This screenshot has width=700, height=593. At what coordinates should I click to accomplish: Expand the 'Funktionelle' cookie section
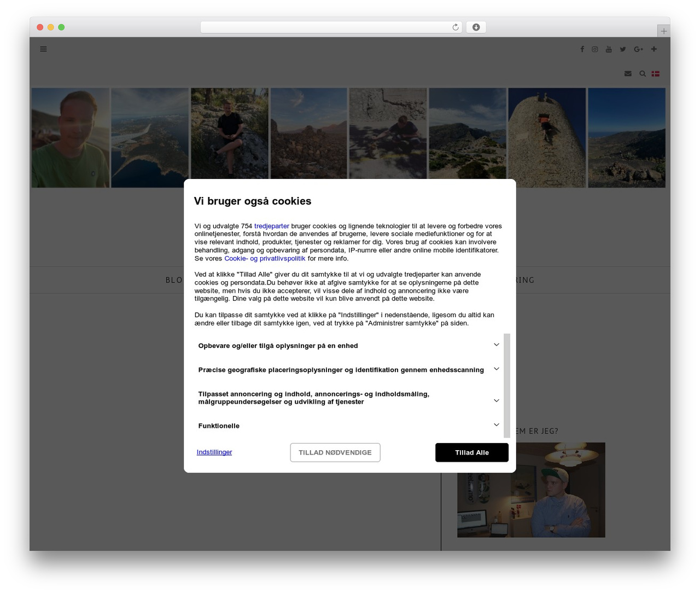(348, 425)
